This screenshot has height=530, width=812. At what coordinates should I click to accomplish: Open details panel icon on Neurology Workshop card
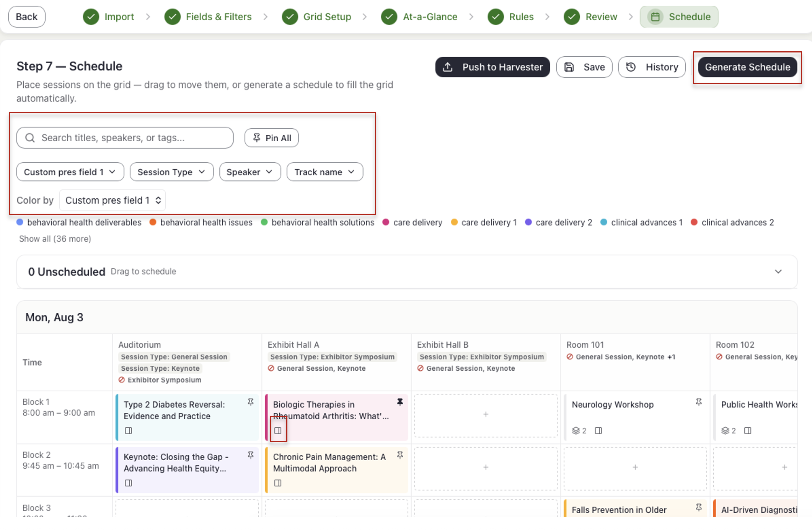click(x=598, y=431)
